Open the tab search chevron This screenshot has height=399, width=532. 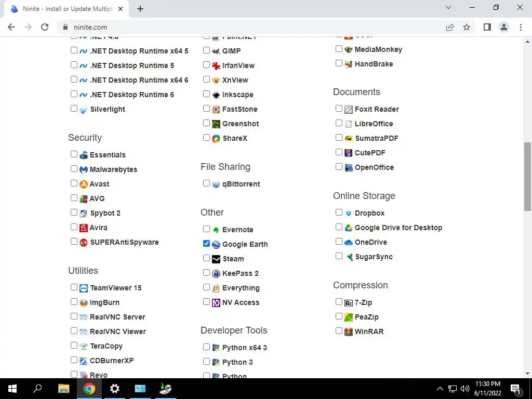[x=448, y=7]
